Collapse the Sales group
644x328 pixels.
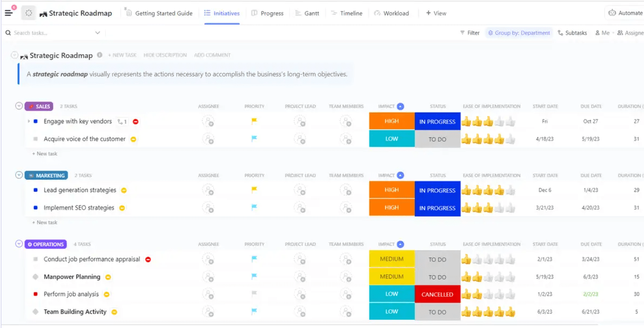coord(19,106)
